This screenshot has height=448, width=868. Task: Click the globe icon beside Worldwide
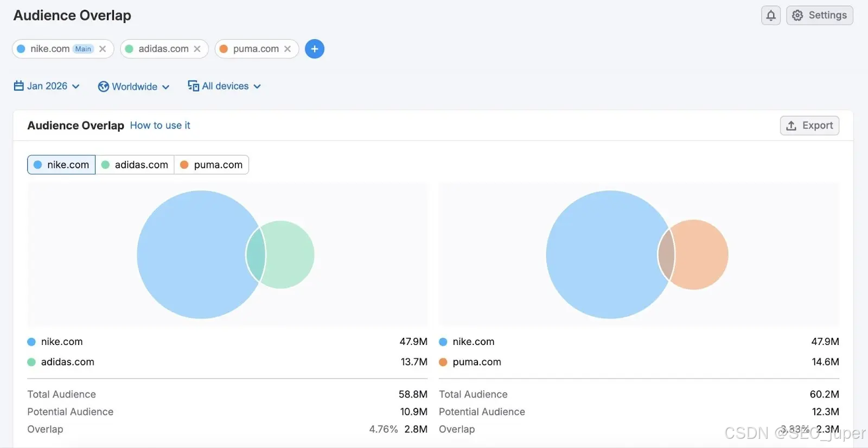pyautogui.click(x=104, y=87)
